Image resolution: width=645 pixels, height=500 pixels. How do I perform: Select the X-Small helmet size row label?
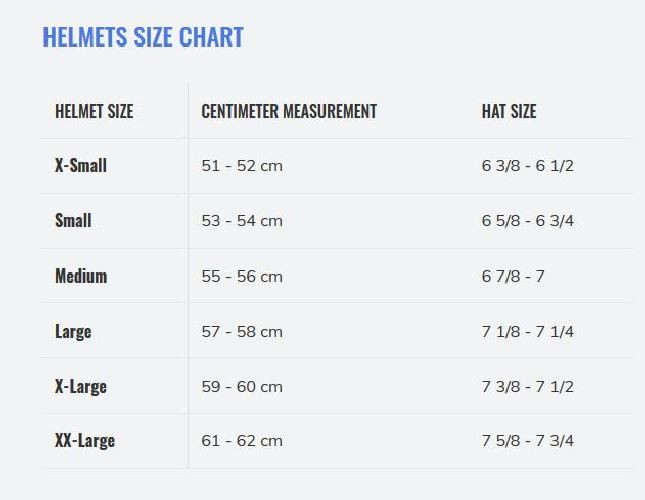(81, 165)
